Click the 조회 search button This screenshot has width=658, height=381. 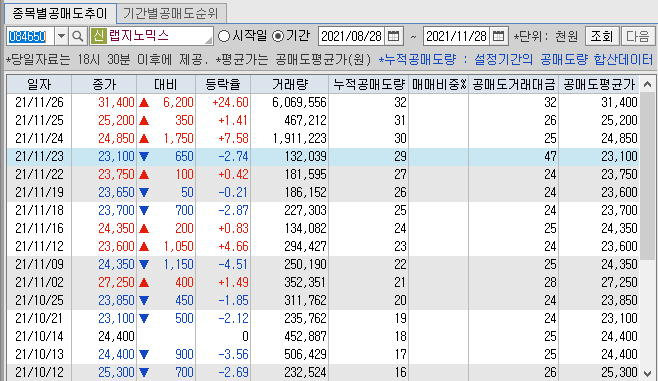(602, 36)
